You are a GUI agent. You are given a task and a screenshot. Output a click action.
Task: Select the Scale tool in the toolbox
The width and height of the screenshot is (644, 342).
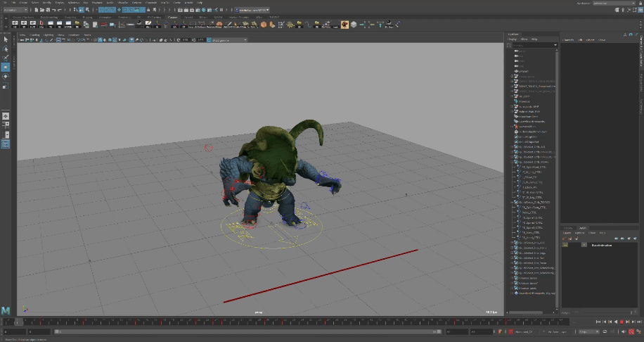pyautogui.click(x=6, y=86)
